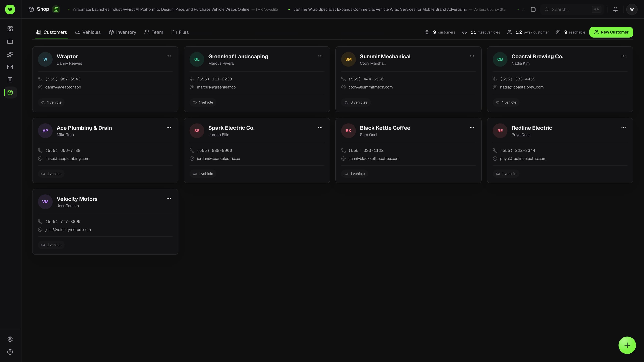The height and width of the screenshot is (362, 644).
Task: Open the Wrapmate AI Platform news headline
Action: (161, 9)
